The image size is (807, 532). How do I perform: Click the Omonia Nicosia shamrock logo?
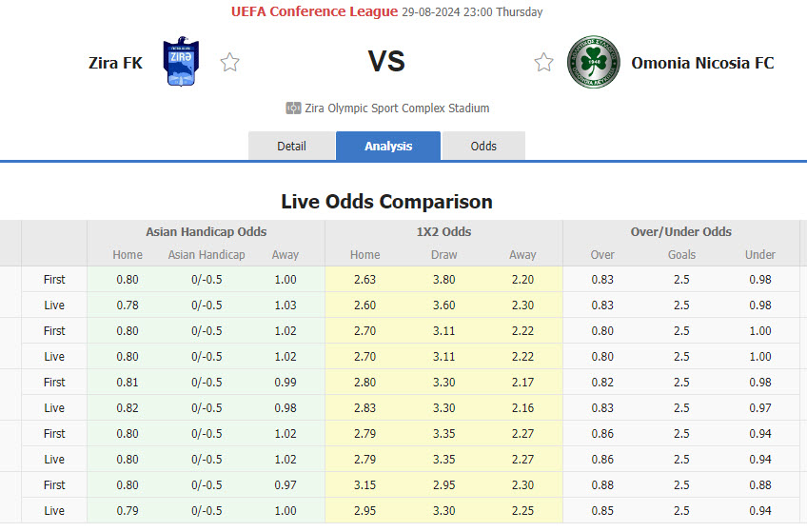click(594, 62)
